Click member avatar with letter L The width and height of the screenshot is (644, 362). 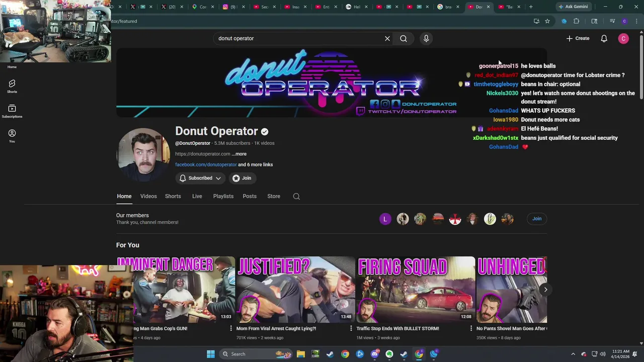pos(385,219)
